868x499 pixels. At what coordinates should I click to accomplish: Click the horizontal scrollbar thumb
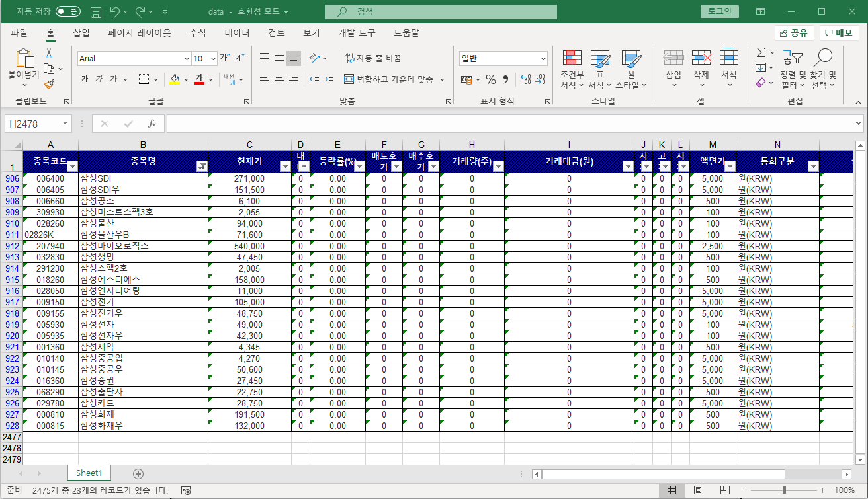tap(664, 474)
